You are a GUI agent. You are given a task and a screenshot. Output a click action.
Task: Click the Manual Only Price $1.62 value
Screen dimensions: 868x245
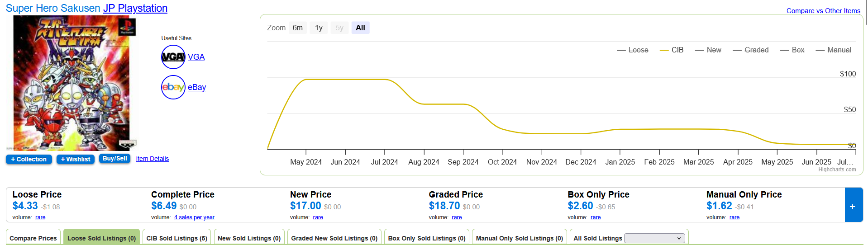(x=719, y=206)
